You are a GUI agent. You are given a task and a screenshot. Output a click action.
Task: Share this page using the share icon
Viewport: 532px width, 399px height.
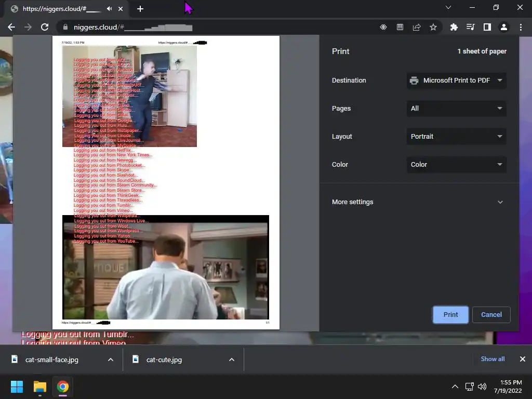[x=417, y=27]
